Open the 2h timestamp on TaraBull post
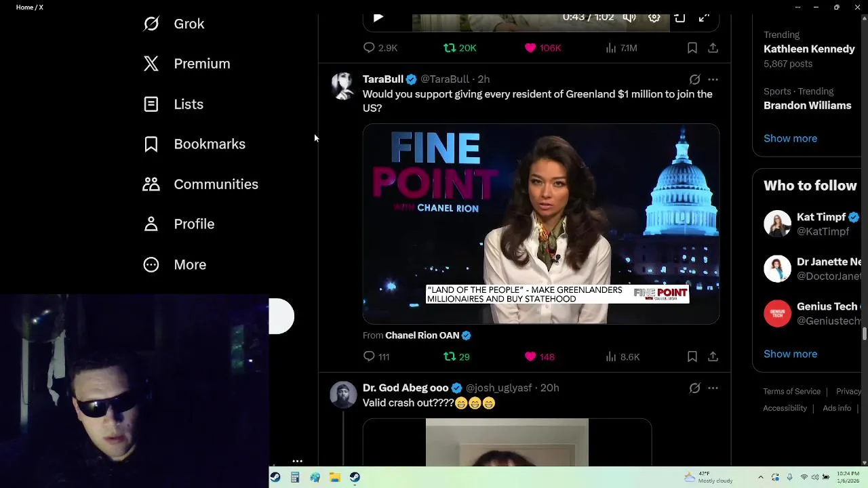Image resolution: width=868 pixels, height=488 pixels. (x=484, y=79)
